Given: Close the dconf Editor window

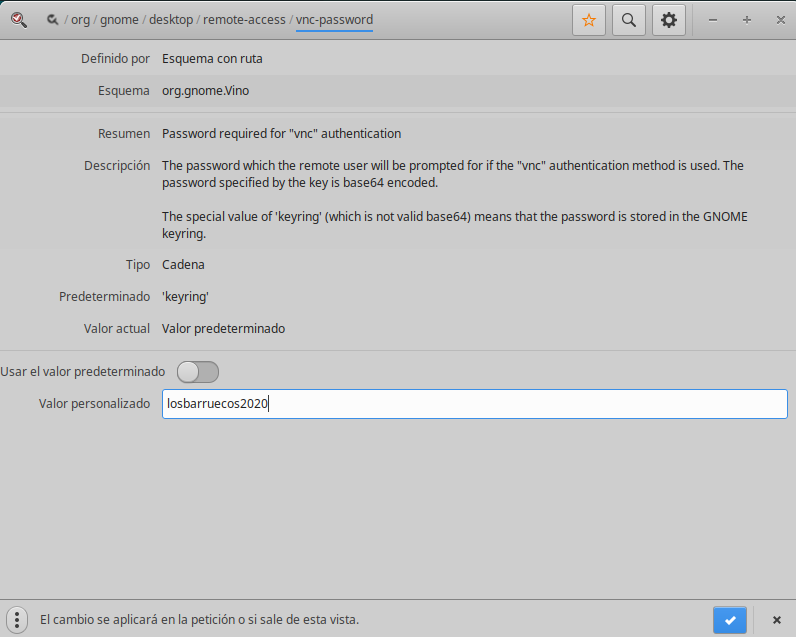Looking at the screenshot, I should [x=781, y=20].
